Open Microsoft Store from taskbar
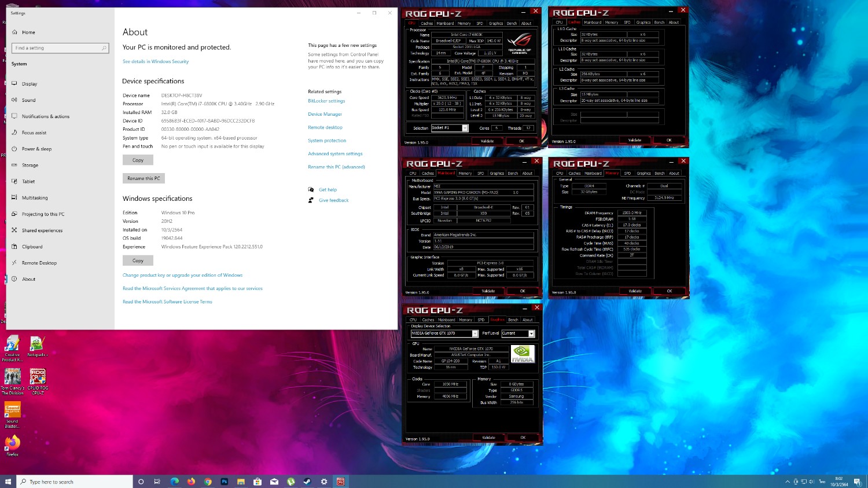This screenshot has height=488, width=868. [258, 482]
